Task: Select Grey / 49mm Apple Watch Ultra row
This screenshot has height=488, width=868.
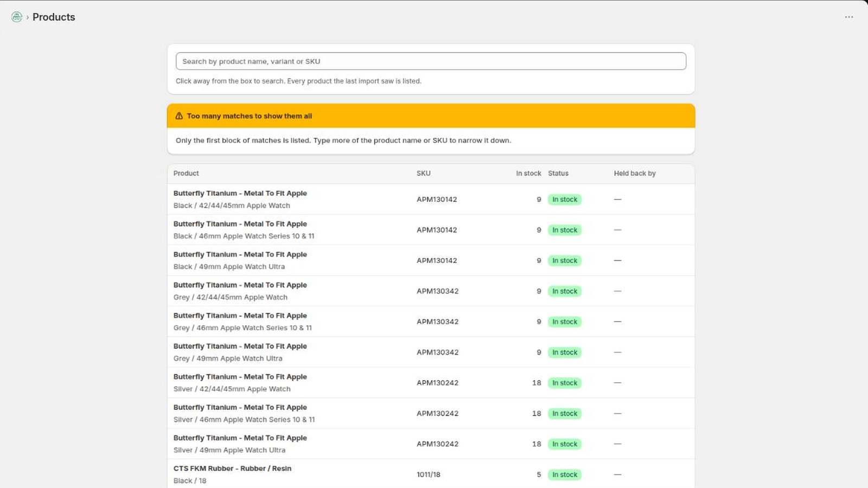Action: tap(431, 352)
